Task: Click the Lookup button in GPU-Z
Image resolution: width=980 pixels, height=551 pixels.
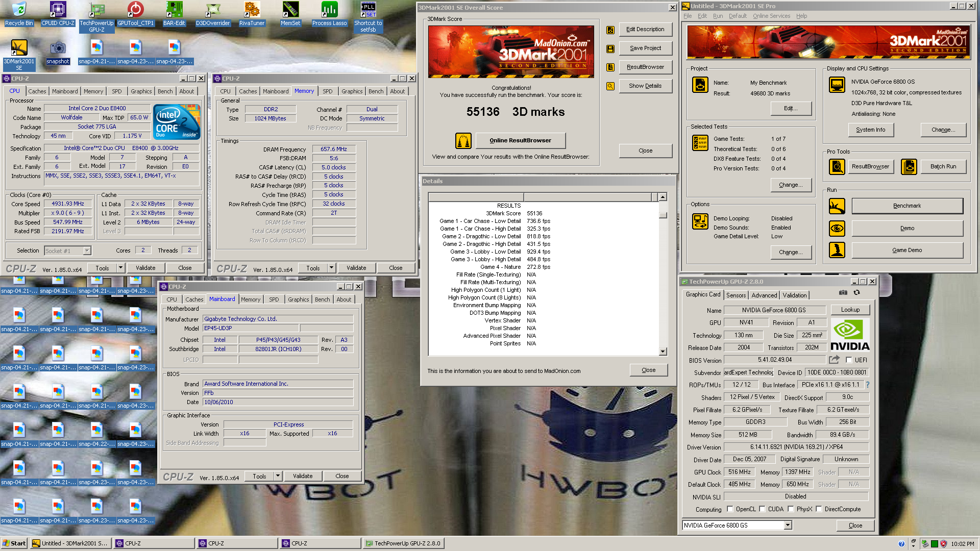Action: pyautogui.click(x=850, y=310)
